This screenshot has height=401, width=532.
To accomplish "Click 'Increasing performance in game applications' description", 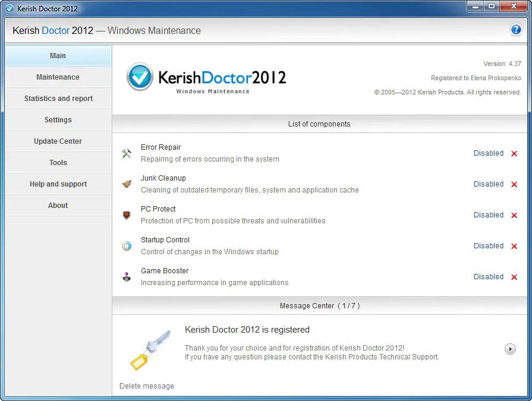I will coord(215,283).
